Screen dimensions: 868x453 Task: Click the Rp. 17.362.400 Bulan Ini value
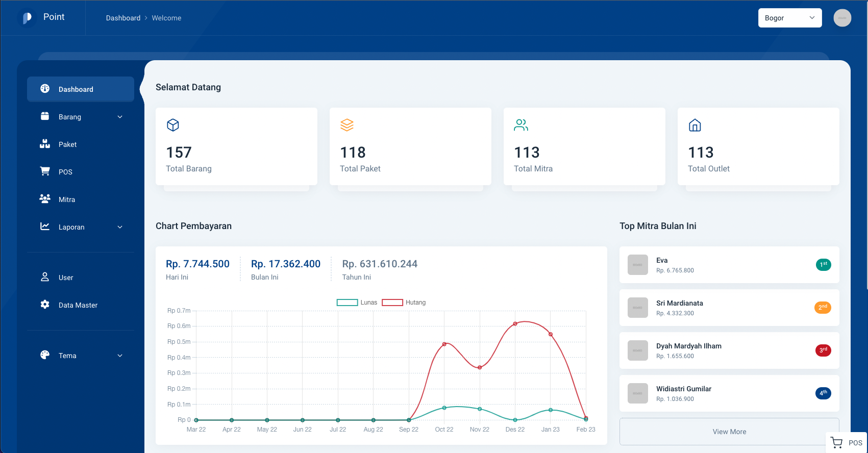click(286, 264)
